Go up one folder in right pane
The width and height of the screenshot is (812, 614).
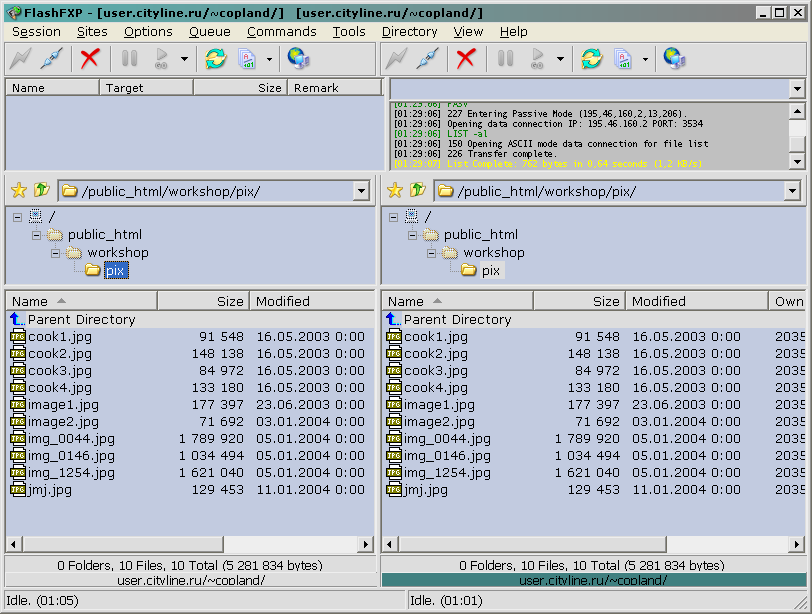coord(417,190)
